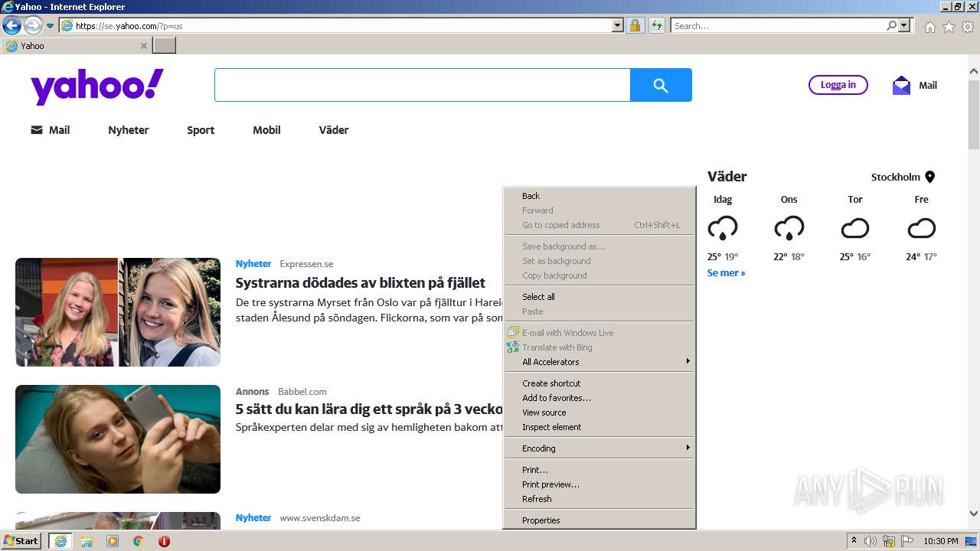The image size is (980, 551).
Task: Click the Tor cloud weather icon
Action: (855, 228)
